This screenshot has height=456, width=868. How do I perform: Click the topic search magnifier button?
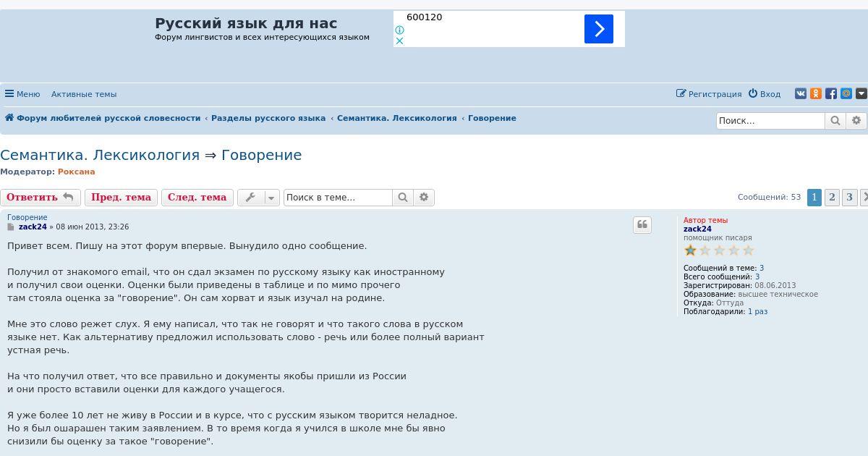click(x=403, y=198)
